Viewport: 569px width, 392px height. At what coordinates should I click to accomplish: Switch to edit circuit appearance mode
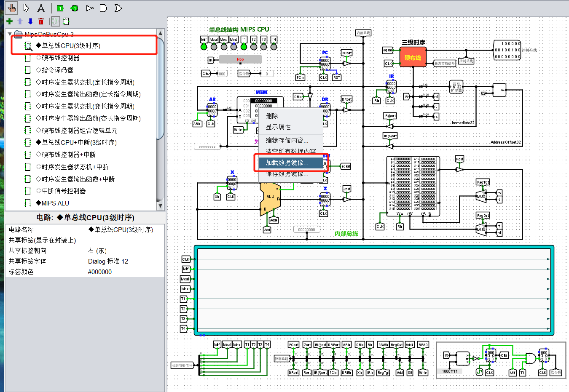point(66,21)
